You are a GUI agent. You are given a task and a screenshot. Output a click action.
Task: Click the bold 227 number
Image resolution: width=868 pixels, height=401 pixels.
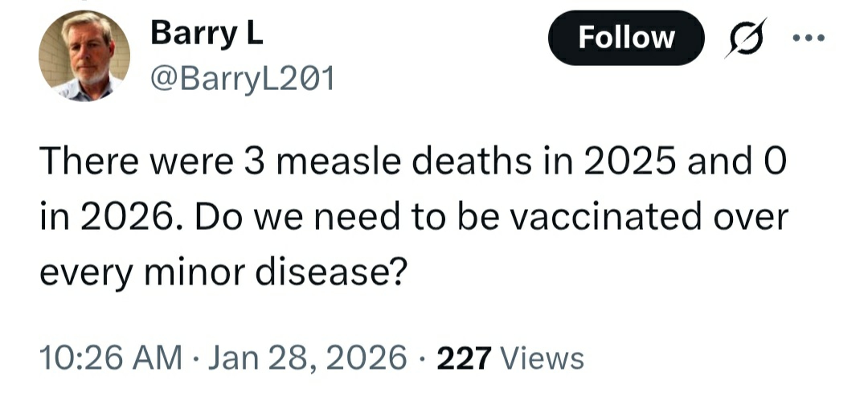point(463,358)
